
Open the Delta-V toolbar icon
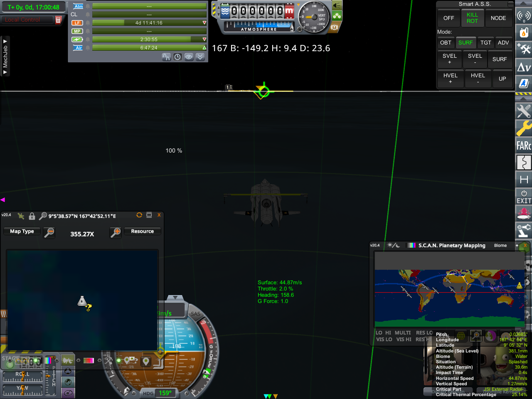click(524, 67)
